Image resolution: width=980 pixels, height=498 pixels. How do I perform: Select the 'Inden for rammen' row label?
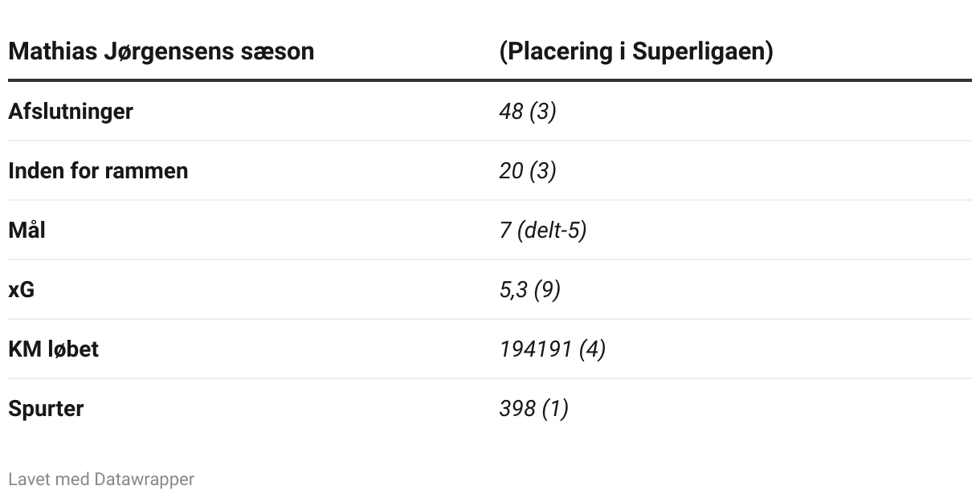point(98,171)
